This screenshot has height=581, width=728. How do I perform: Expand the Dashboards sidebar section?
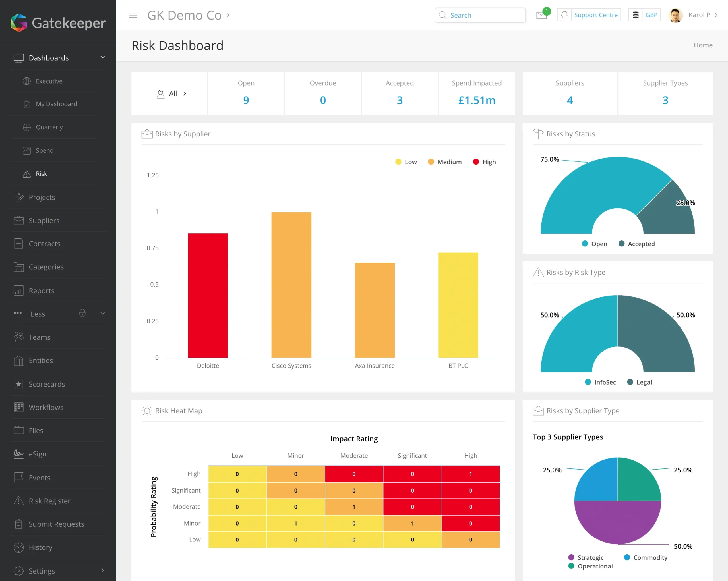(103, 57)
